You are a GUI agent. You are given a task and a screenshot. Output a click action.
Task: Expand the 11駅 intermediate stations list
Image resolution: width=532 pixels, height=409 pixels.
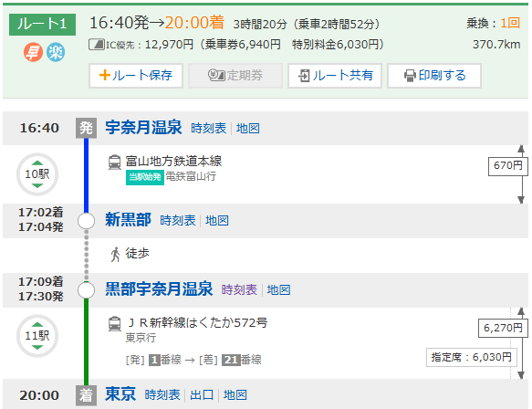[37, 336]
